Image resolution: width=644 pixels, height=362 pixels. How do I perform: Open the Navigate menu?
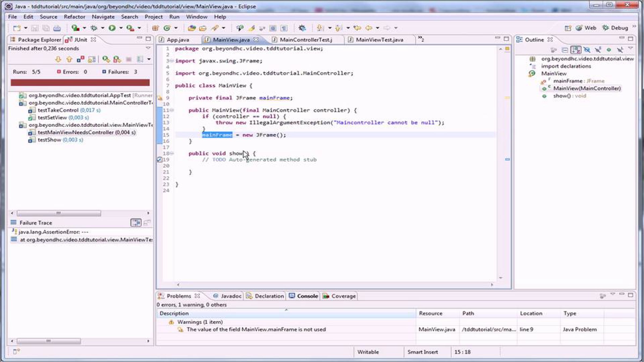tap(103, 17)
